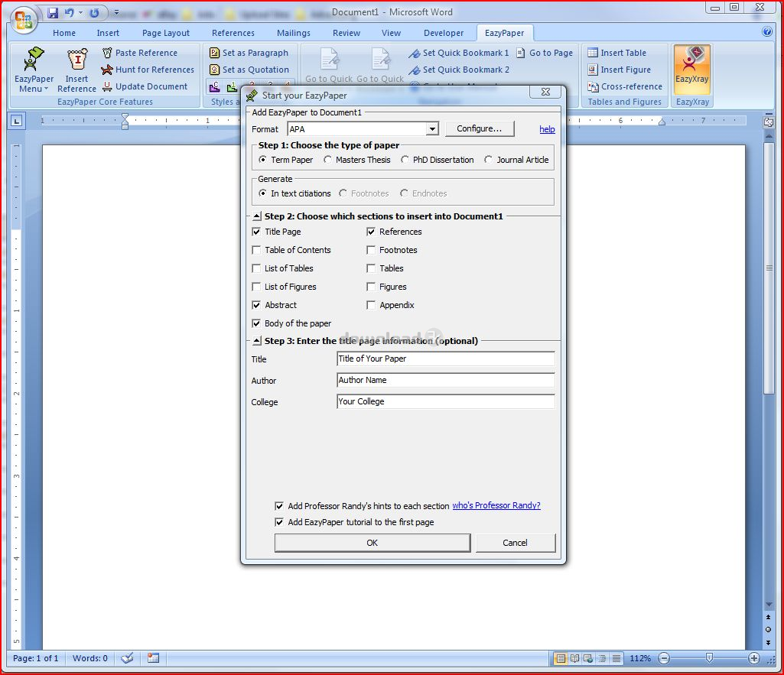Viewport: 784px width, 675px height.
Task: Click the Redo icon in Quick Access
Action: [94, 13]
